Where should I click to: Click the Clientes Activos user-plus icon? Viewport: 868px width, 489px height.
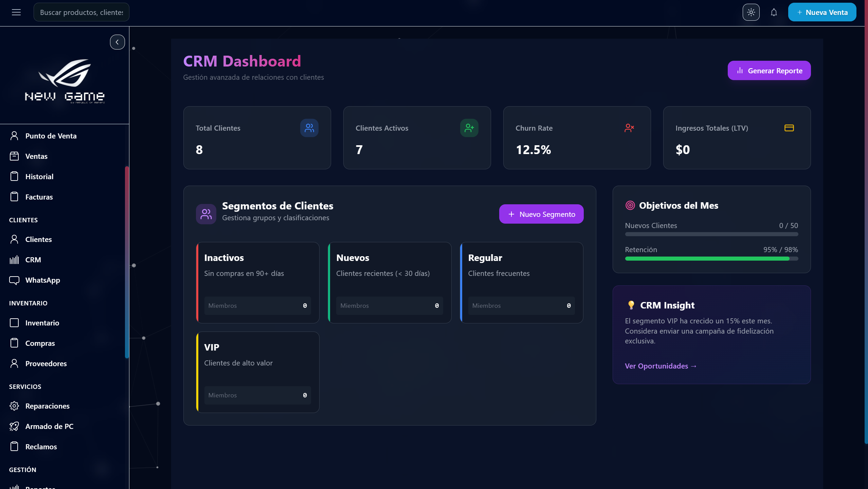tap(469, 128)
